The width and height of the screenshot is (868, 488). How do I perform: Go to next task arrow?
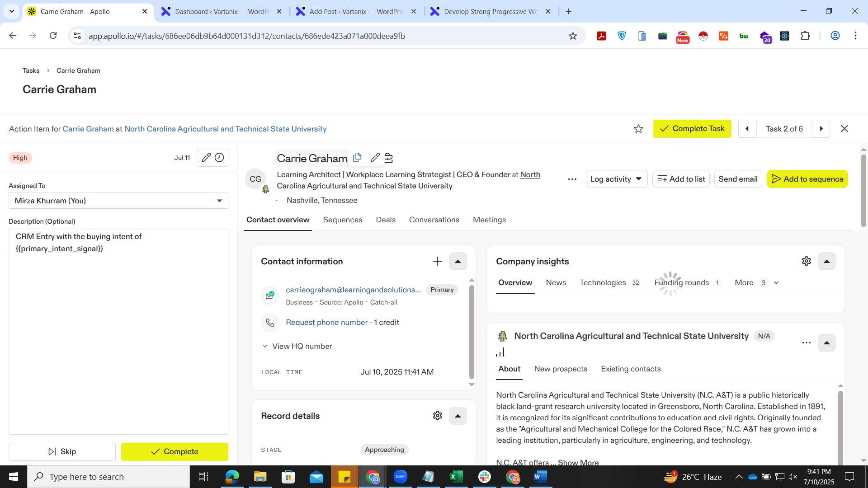[821, 129]
